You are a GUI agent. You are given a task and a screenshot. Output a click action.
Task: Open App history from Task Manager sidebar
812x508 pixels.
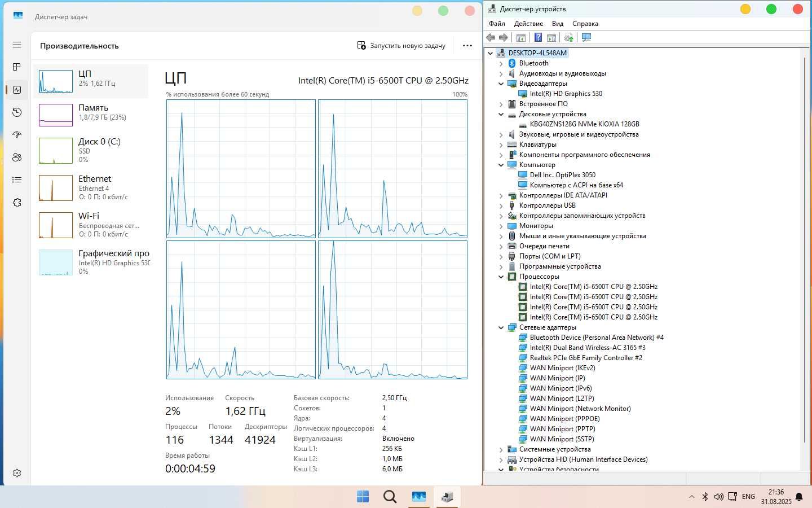click(x=17, y=112)
